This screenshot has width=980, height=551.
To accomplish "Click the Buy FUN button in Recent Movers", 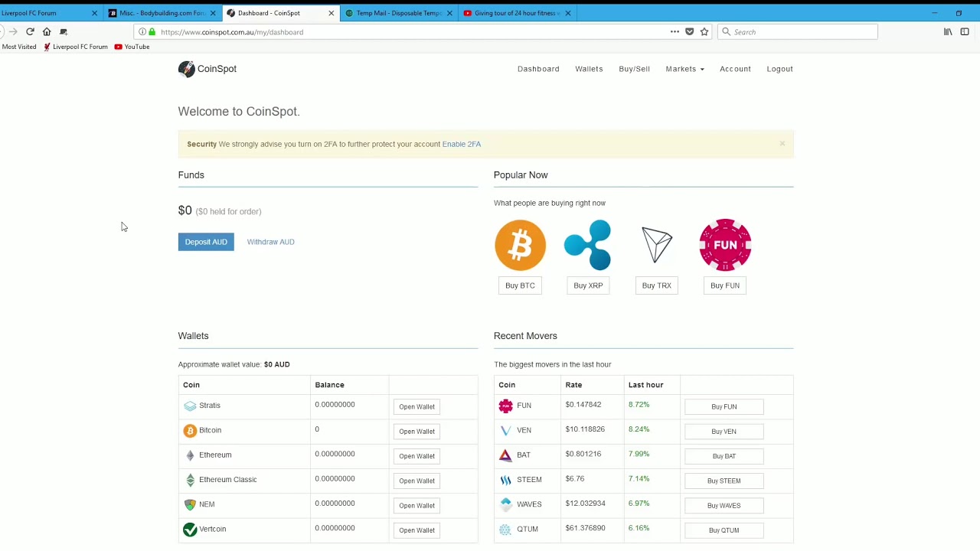I will click(x=724, y=406).
